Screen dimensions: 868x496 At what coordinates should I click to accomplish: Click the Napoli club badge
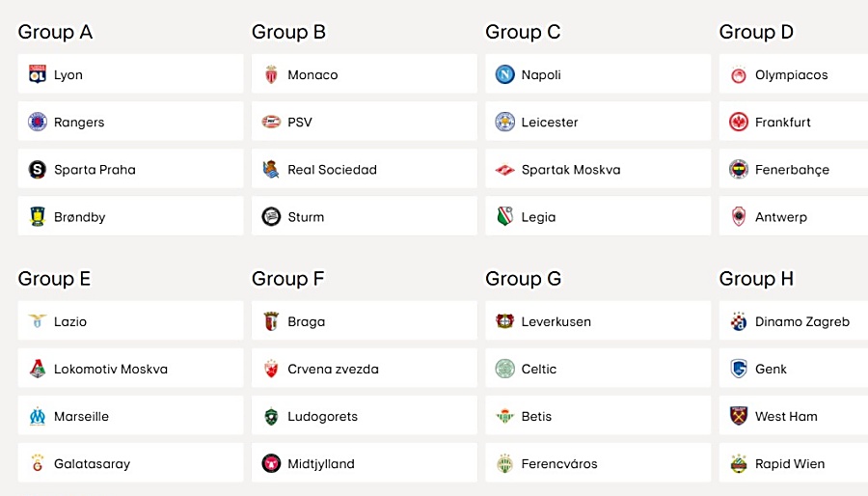point(504,74)
